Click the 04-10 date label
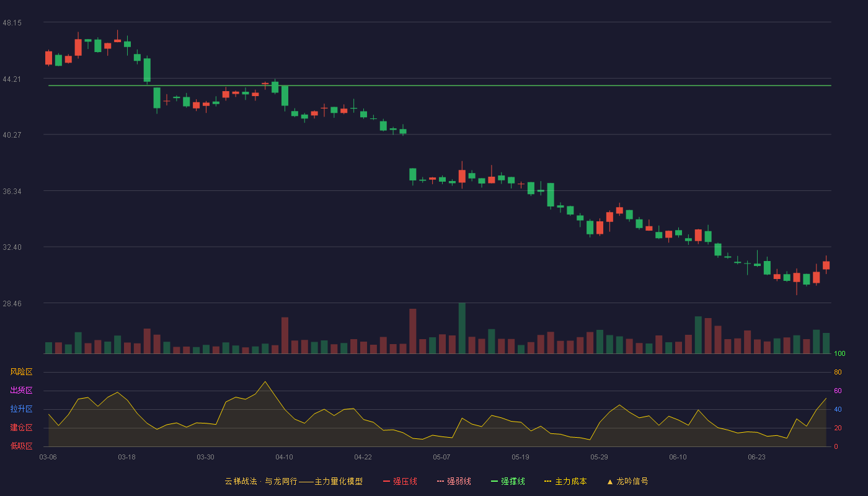The image size is (868, 496). 284,457
